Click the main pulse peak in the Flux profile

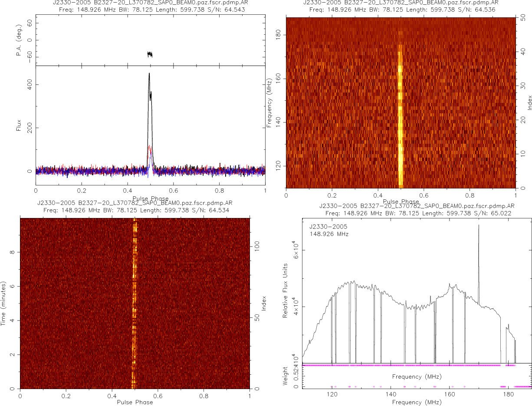[x=149, y=75]
